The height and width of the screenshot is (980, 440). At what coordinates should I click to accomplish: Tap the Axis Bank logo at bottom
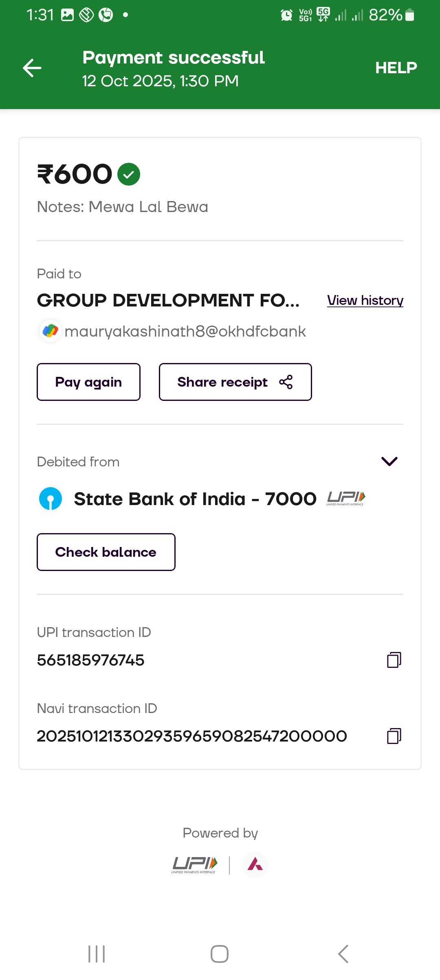255,864
